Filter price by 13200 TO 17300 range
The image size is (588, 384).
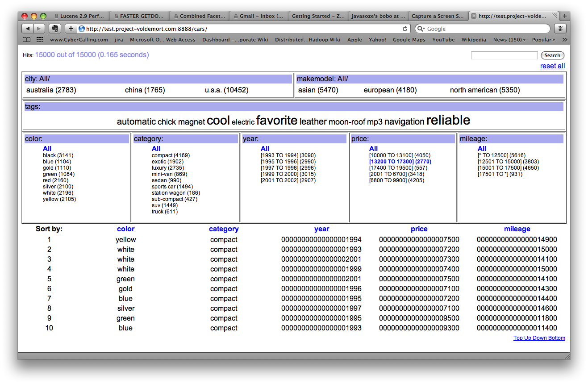[x=400, y=162]
